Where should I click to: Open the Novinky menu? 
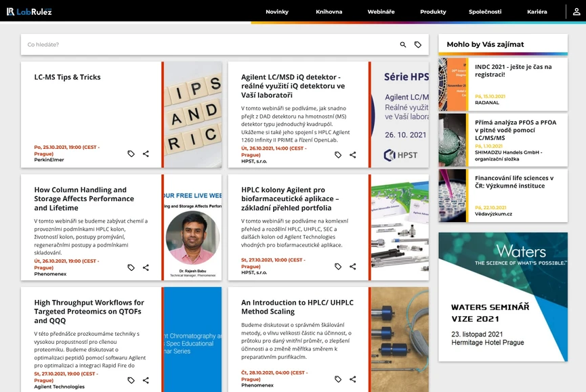tap(277, 12)
